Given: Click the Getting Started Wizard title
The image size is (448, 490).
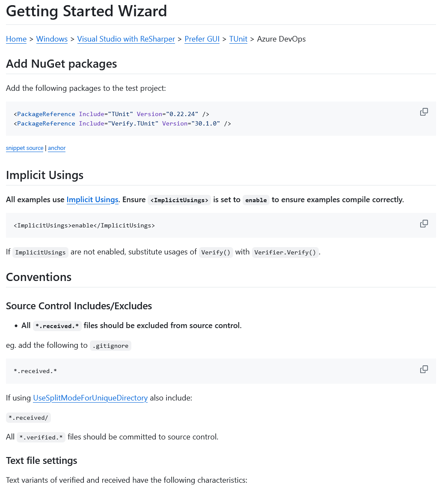Looking at the screenshot, I should [86, 11].
